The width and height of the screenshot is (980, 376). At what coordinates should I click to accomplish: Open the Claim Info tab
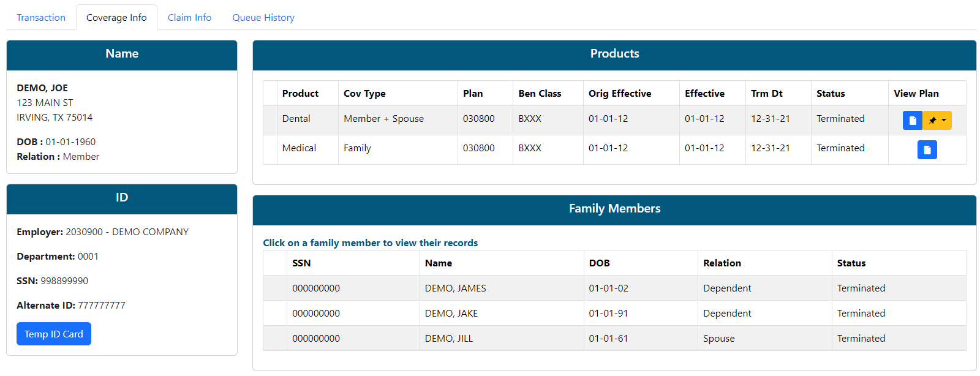189,18
